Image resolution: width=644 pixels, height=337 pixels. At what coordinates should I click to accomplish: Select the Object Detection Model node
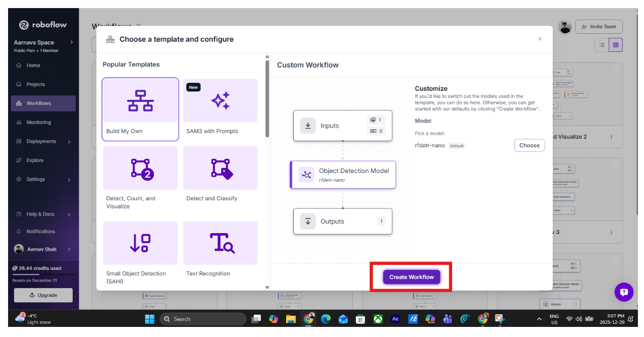(x=343, y=175)
